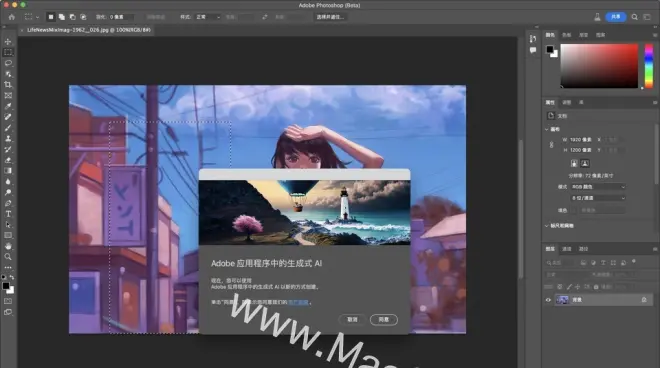
Task: Collapse the 画布 canvas section
Action: [x=547, y=129]
